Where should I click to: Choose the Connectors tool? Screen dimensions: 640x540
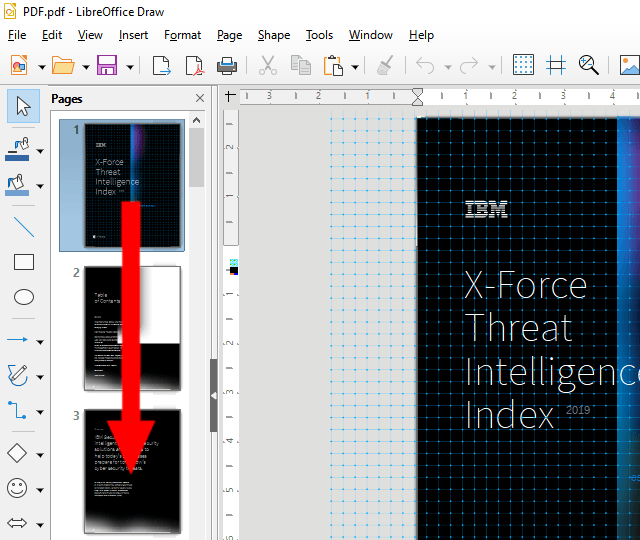(x=17, y=410)
